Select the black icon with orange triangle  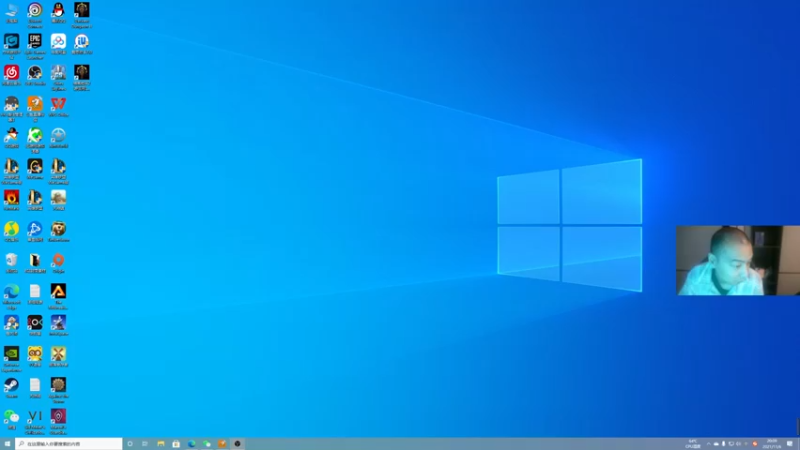58,296
